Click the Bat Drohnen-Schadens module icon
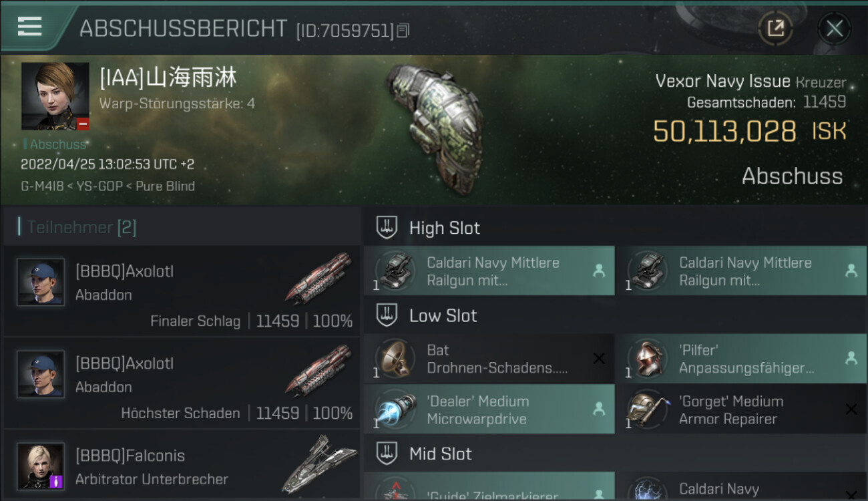 pos(395,359)
